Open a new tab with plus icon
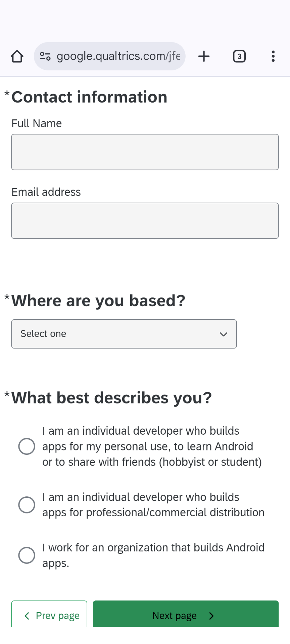Viewport: 290px width, 644px height. 204,56
